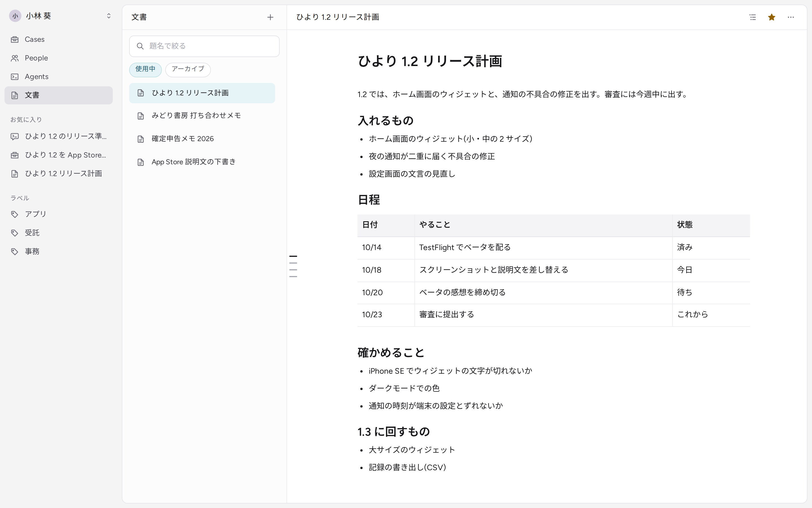This screenshot has width=812, height=508.
Task: Filter by アプリ label
Action: (x=58, y=214)
